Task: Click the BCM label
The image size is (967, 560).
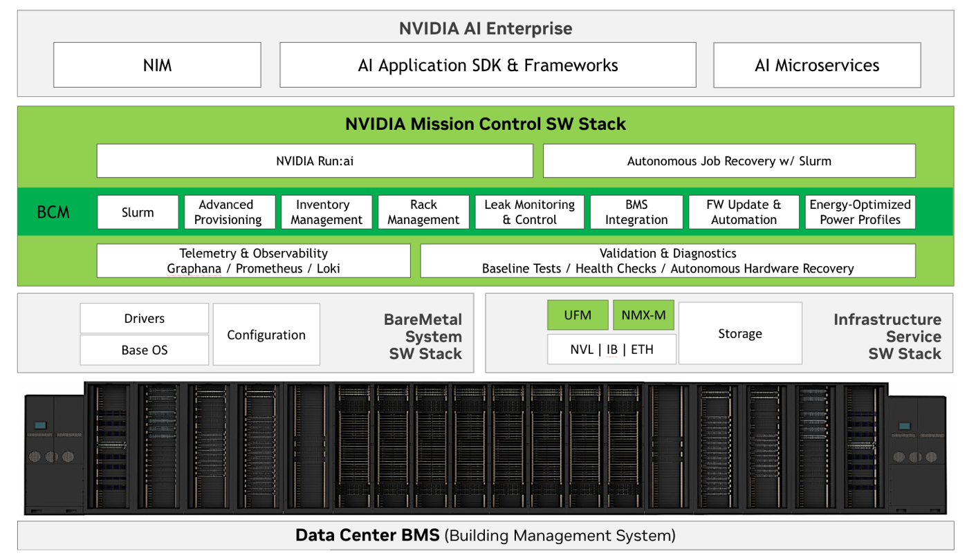Action: [53, 212]
